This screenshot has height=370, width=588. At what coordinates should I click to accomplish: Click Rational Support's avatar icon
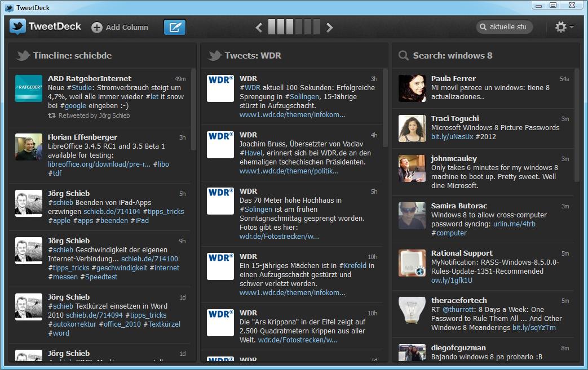[x=412, y=263]
